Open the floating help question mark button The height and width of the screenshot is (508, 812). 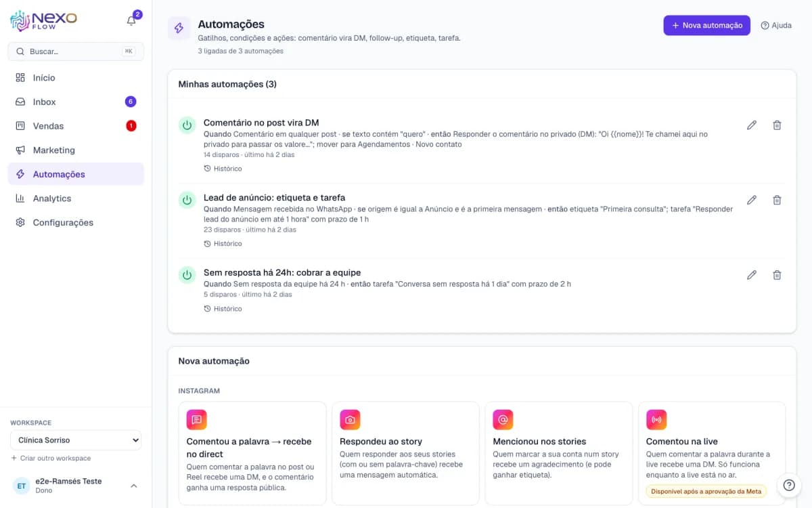click(x=788, y=485)
